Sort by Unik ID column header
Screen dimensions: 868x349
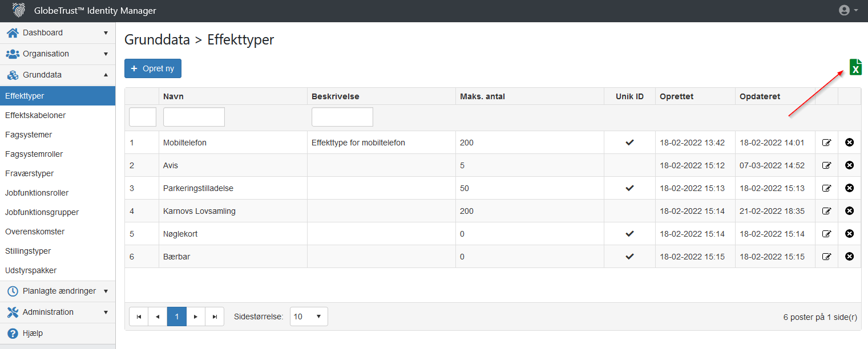point(629,96)
